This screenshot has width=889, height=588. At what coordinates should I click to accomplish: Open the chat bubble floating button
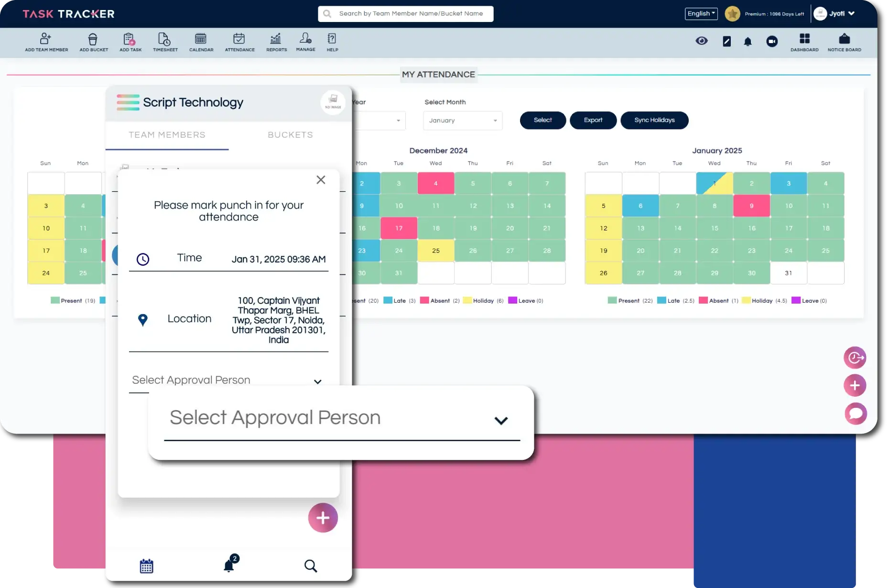click(x=855, y=414)
